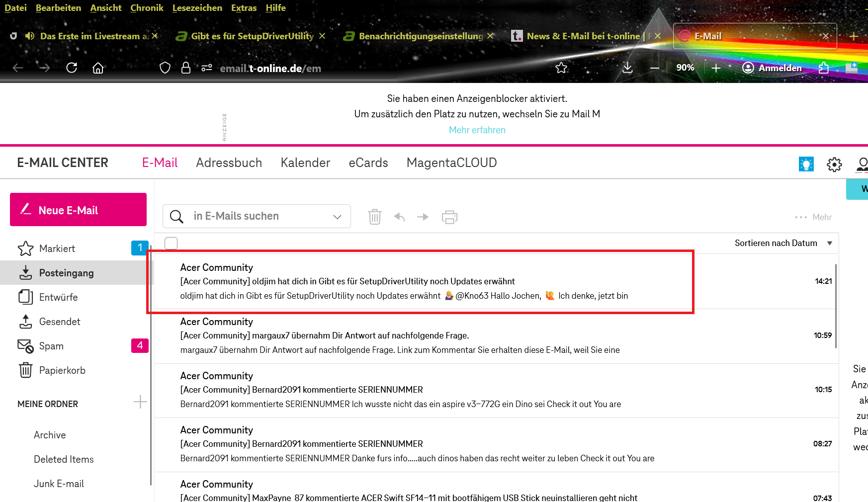This screenshot has width=868, height=502.
Task: Open the Extras menu
Action: (244, 8)
